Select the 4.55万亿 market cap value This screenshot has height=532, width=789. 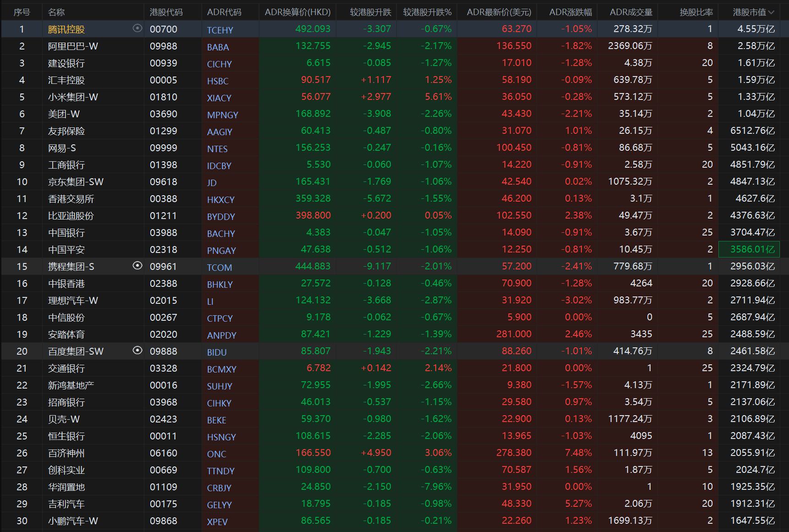coord(756,29)
